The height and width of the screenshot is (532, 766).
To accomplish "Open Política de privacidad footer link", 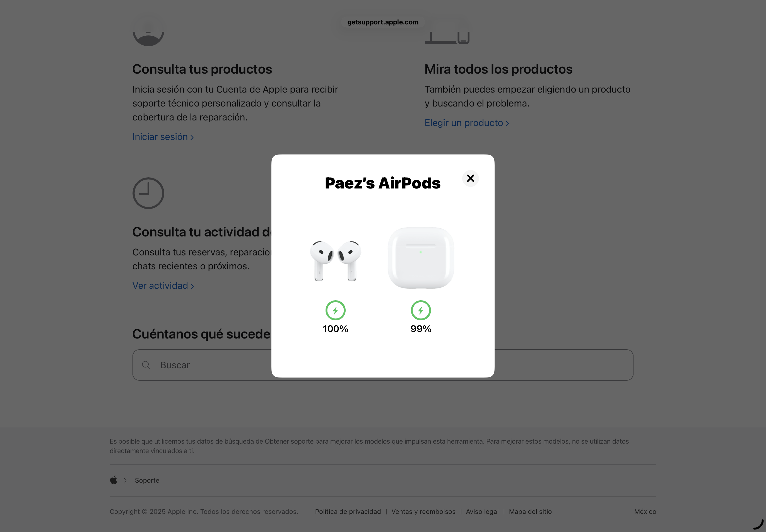I will (348, 511).
